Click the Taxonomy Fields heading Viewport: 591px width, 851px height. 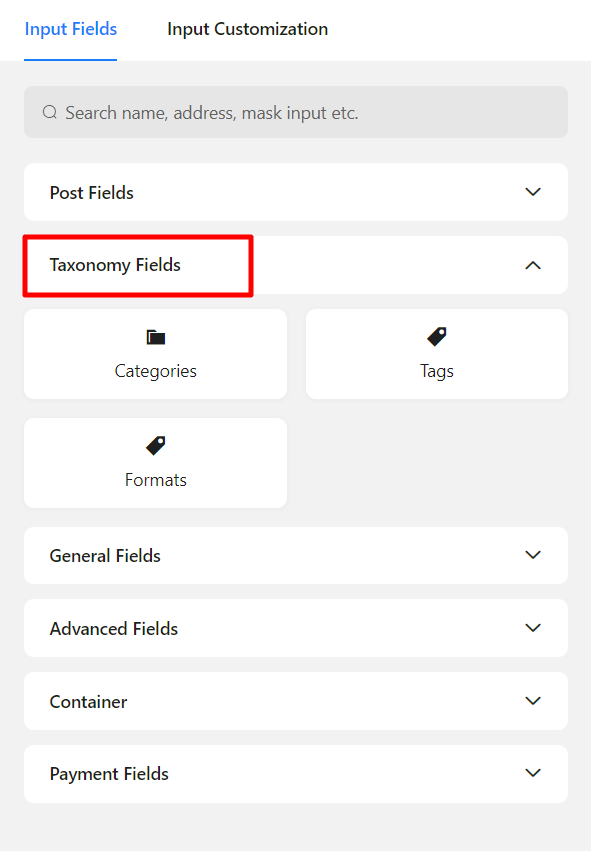click(x=115, y=265)
